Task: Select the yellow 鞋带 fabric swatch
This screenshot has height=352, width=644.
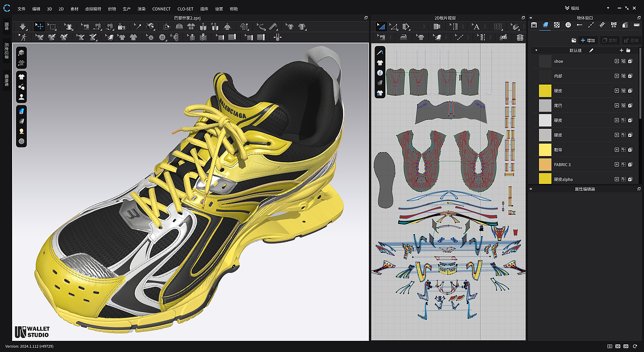Action: point(545,150)
